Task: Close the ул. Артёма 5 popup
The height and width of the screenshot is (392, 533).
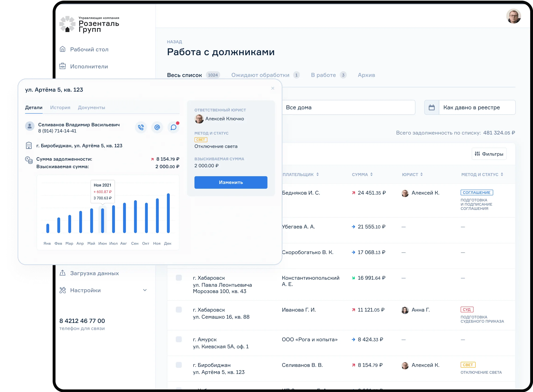Action: click(x=273, y=88)
